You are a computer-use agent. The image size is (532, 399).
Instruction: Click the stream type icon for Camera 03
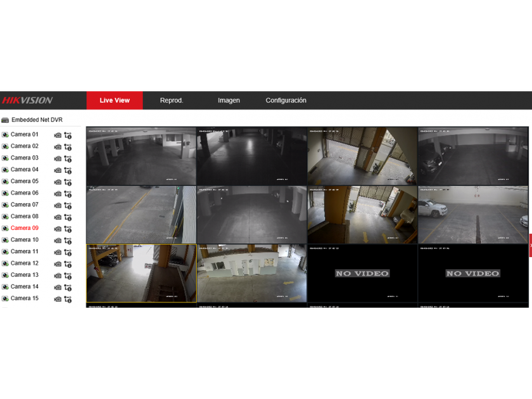(x=68, y=158)
